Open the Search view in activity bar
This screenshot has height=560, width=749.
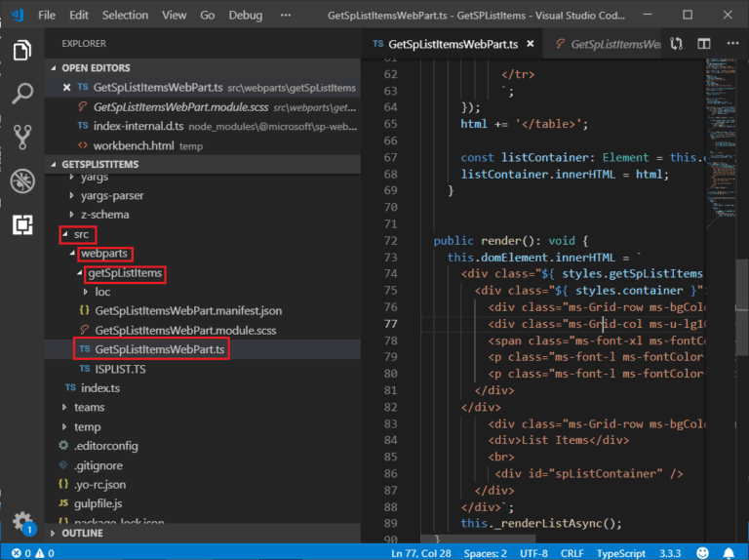[x=22, y=94]
